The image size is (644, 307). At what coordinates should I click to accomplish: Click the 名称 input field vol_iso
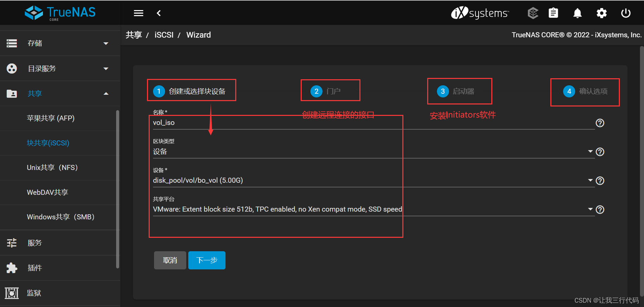coord(374,123)
